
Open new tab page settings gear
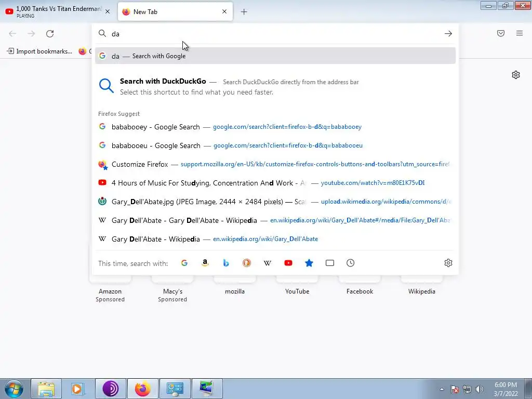pyautogui.click(x=516, y=75)
